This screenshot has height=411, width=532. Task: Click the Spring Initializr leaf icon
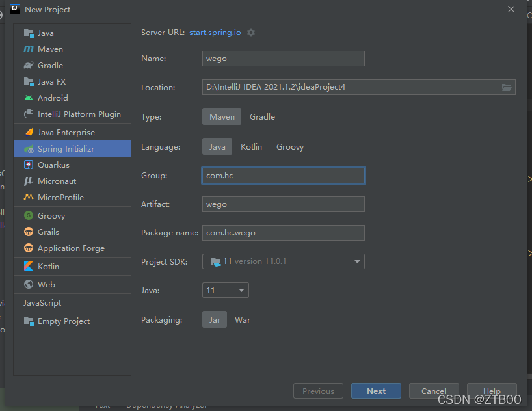pyautogui.click(x=29, y=149)
